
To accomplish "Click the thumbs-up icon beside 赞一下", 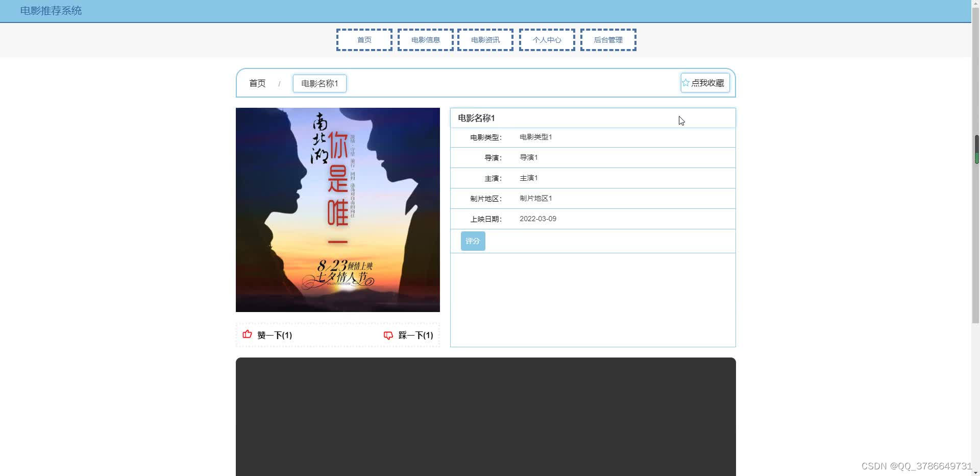I will pos(248,335).
